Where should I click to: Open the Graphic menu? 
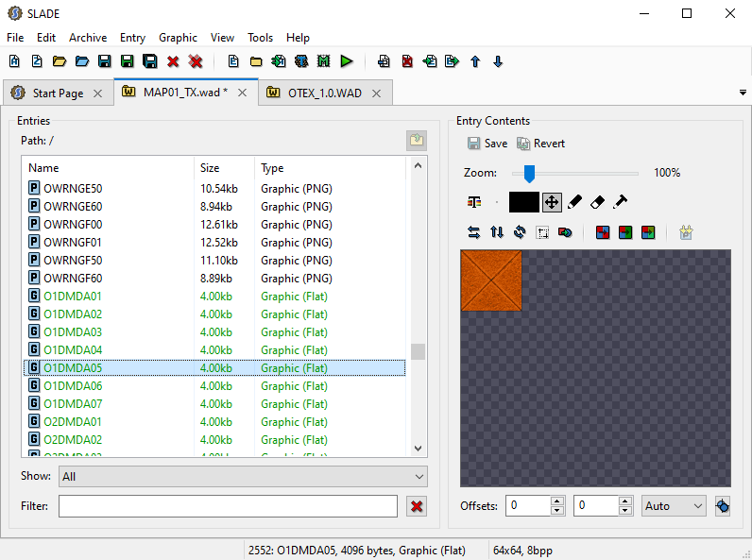tap(178, 38)
